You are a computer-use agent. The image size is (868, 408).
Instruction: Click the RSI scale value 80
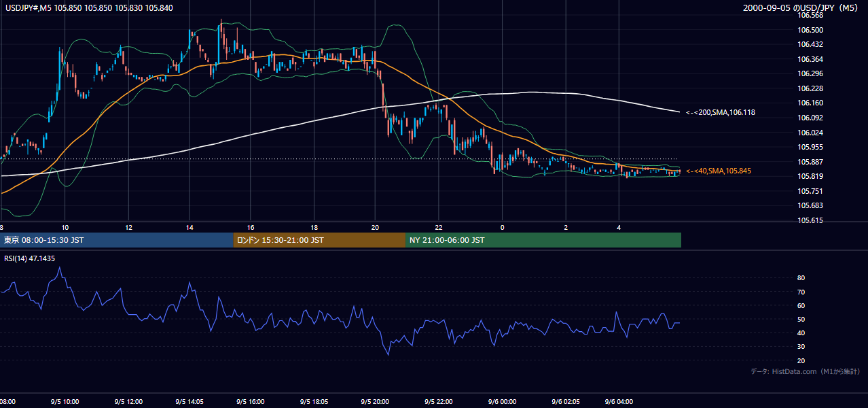pyautogui.click(x=801, y=278)
